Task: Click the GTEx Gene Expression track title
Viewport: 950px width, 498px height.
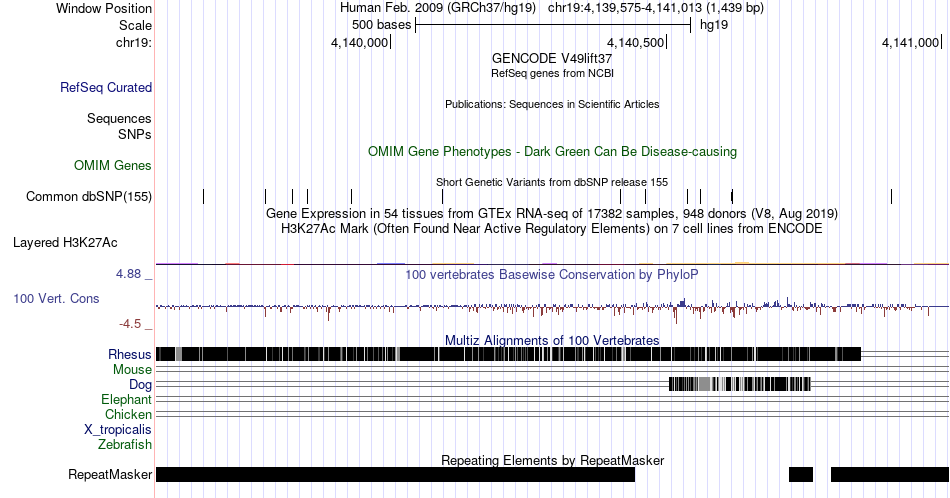Action: [552, 214]
